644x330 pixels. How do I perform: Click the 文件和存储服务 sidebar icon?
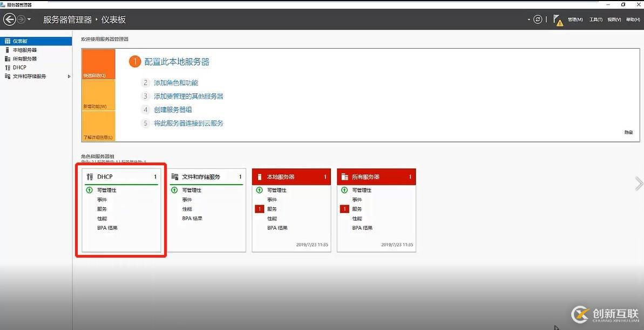(x=8, y=77)
